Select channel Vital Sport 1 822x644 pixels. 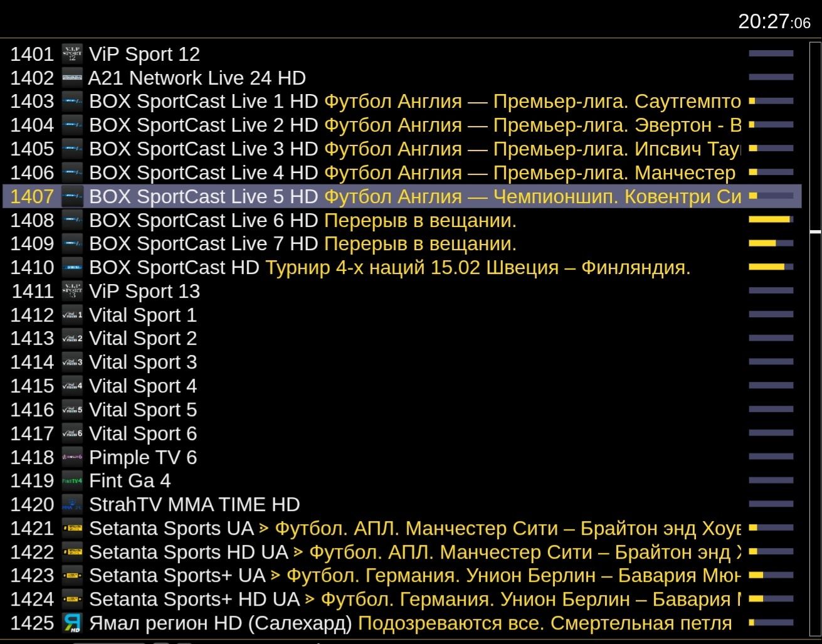coord(402,315)
